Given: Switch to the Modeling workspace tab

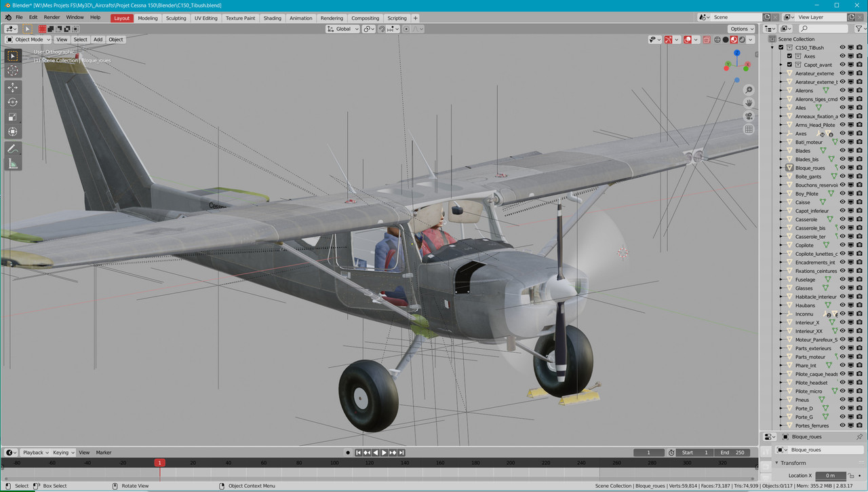Looking at the screenshot, I should (x=147, y=18).
